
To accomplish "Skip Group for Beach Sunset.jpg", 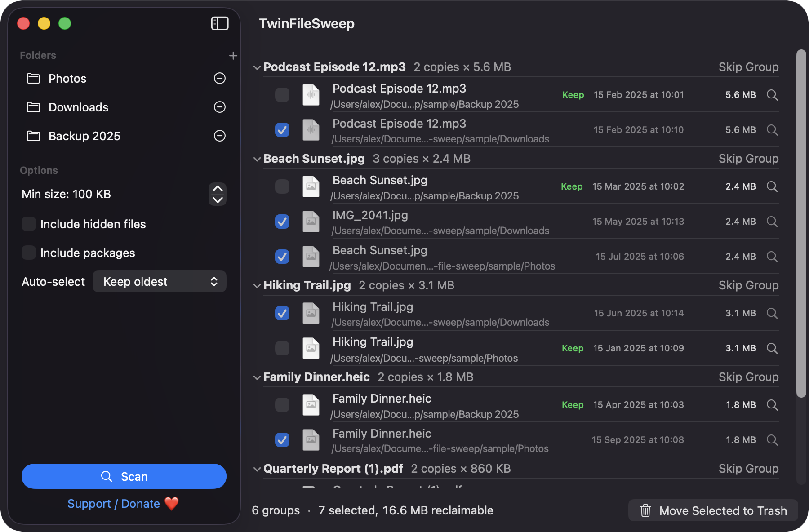I will (x=748, y=159).
